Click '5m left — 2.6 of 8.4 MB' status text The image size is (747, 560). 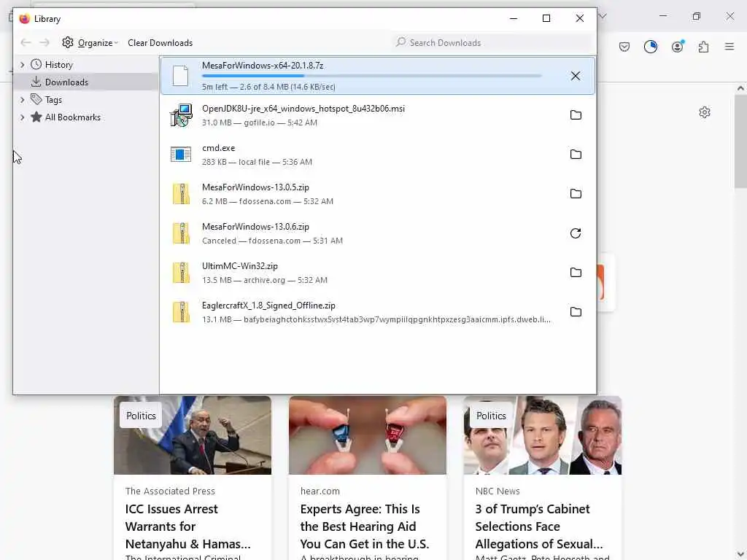(x=268, y=87)
